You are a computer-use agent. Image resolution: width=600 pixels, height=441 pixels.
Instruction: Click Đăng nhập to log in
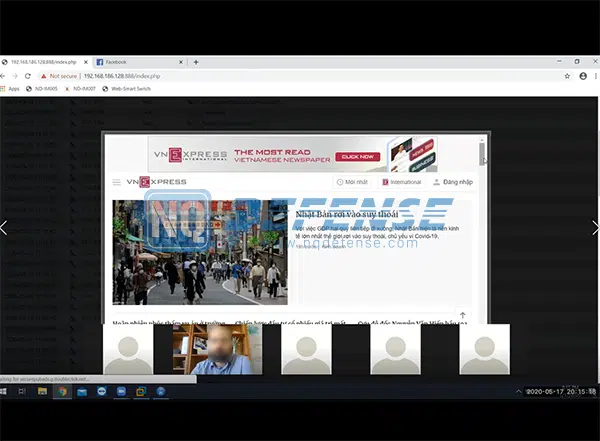point(453,182)
